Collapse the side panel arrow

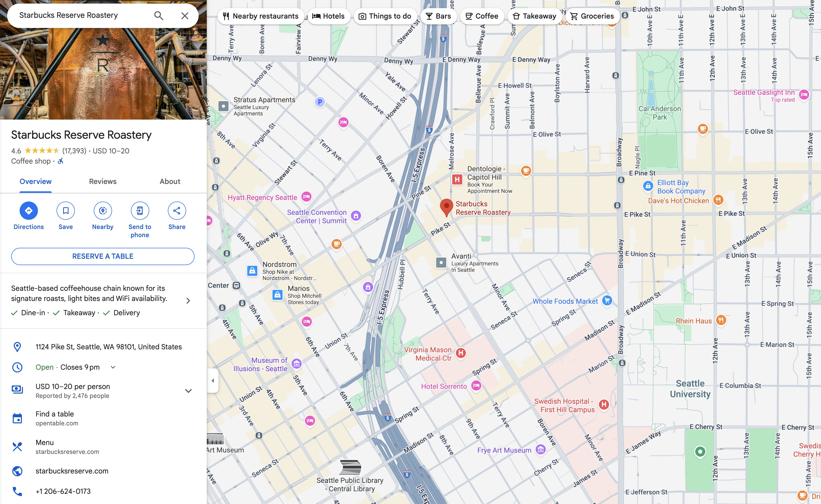tap(213, 381)
